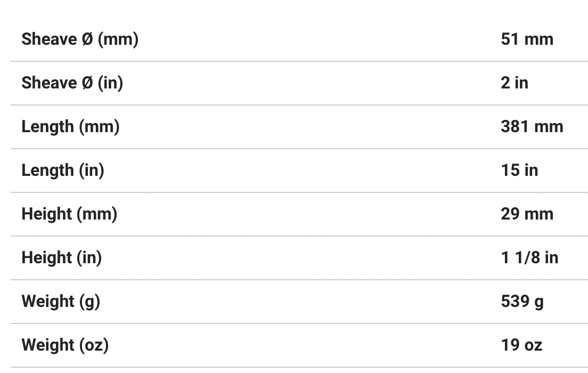Click the "Length (mm)" label
The image size is (588, 373).
tap(70, 127)
